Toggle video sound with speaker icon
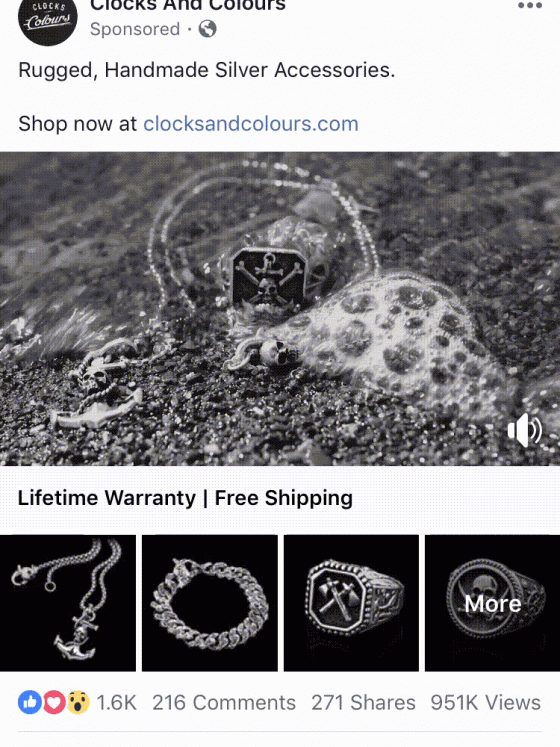This screenshot has height=747, width=560. pos(525,430)
